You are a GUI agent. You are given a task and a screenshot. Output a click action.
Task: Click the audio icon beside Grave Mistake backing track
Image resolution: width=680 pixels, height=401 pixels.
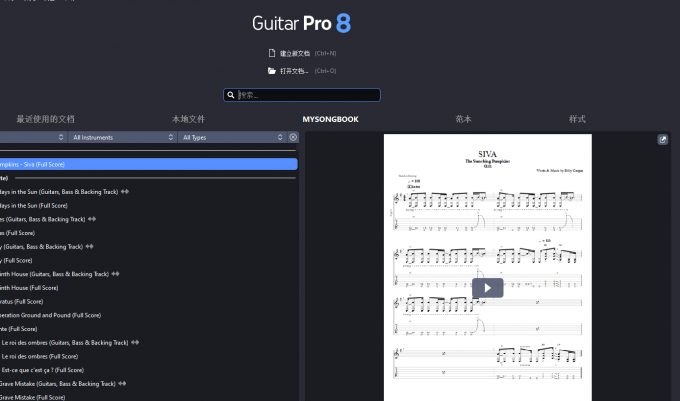pyautogui.click(x=122, y=383)
